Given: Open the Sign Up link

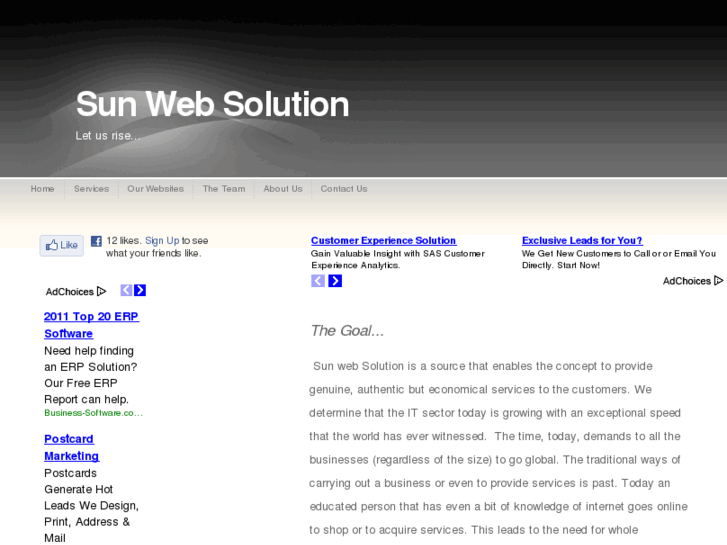Looking at the screenshot, I should [x=162, y=241].
